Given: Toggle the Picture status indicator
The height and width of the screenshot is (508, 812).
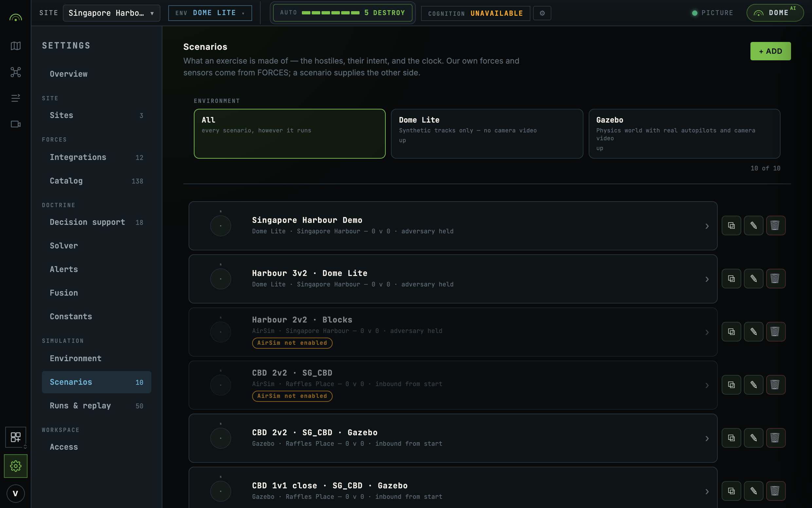Looking at the screenshot, I should tap(713, 13).
